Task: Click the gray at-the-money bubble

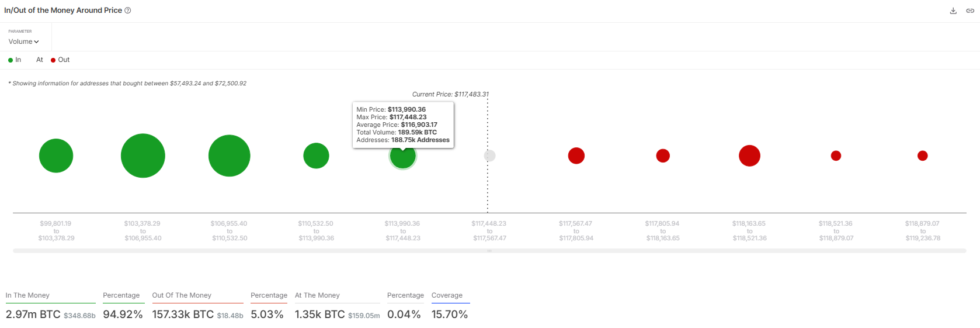Action: pos(489,156)
